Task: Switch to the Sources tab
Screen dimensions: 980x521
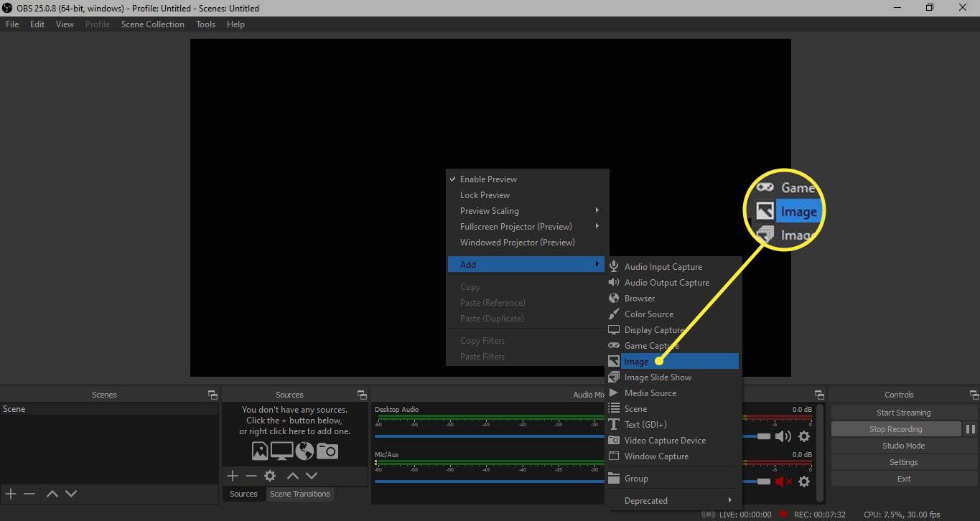Action: [x=243, y=494]
